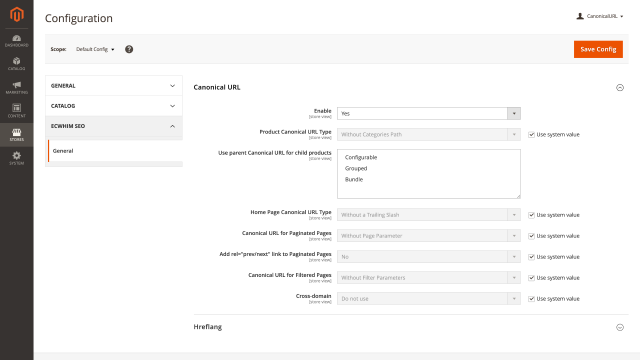Click the Hreflang section heading
640x360 pixels.
click(208, 327)
